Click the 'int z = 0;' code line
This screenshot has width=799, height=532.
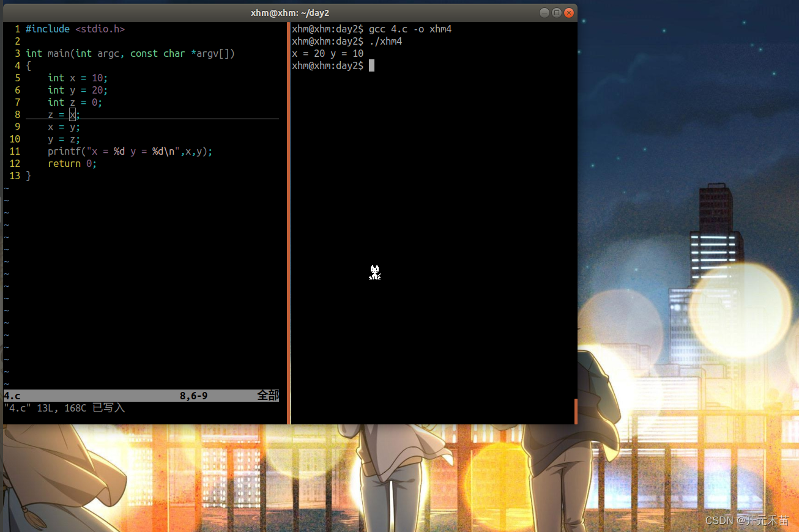pyautogui.click(x=75, y=102)
